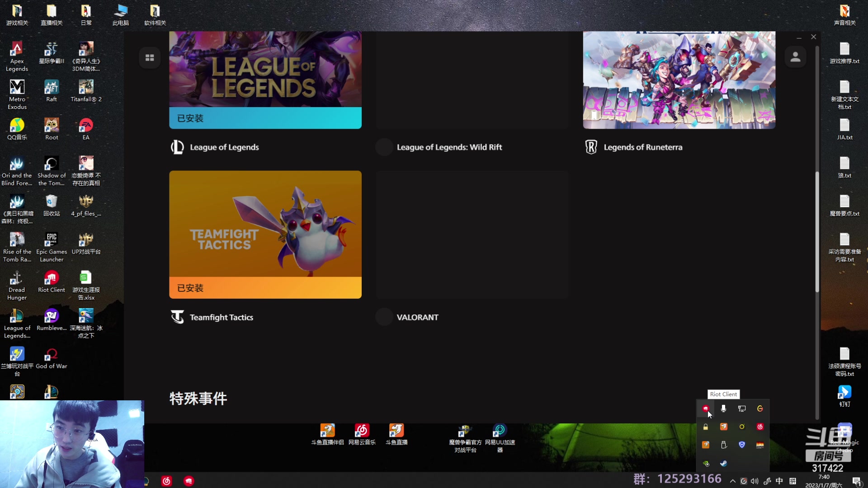Open the Legends of Runeterra card
Screen dimensions: 868x488
point(679,80)
